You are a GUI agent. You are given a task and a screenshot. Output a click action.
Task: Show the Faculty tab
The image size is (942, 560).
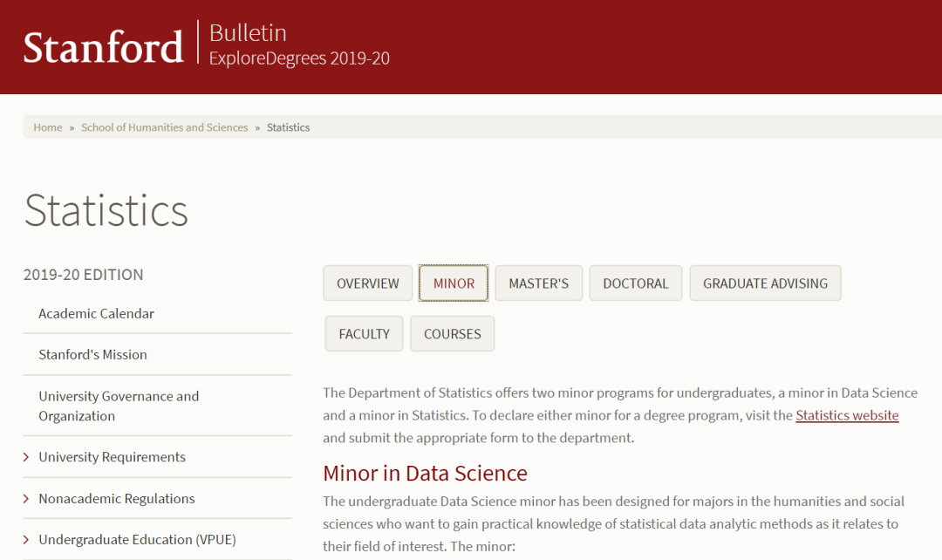click(364, 334)
